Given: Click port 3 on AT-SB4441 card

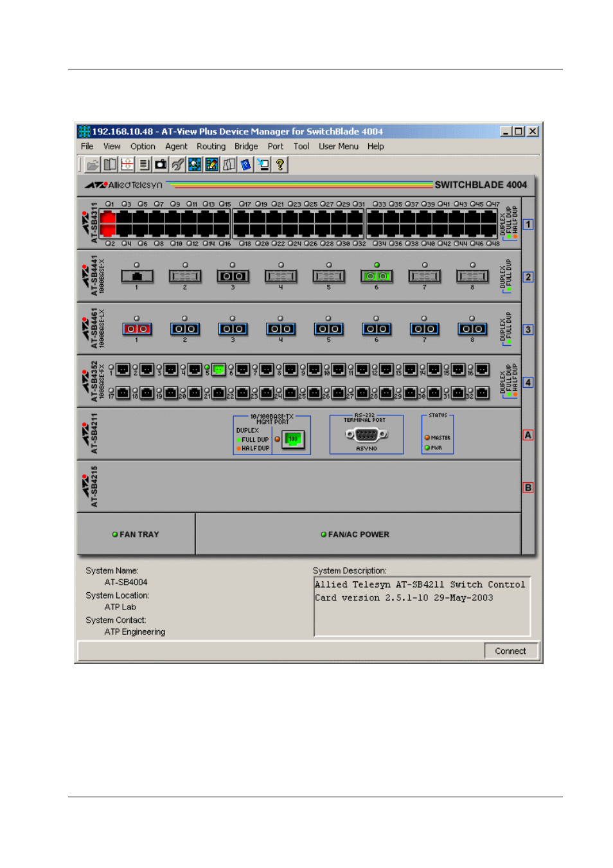Looking at the screenshot, I should coord(233,276).
